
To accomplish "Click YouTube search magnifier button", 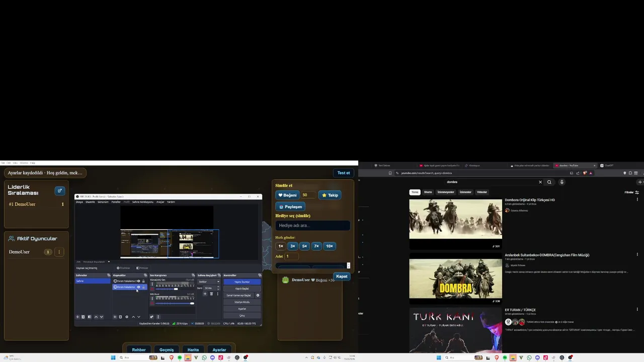I will 549,182.
